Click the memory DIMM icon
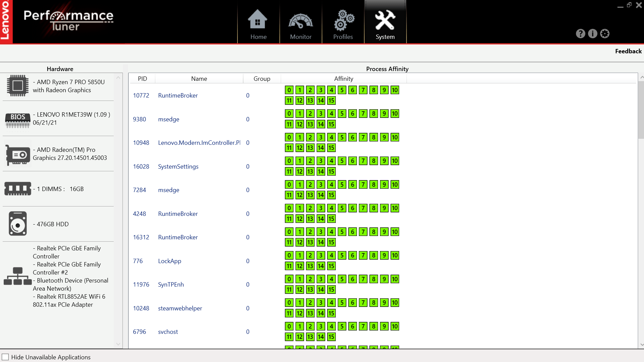Screen dimensions: 644x362 coord(18,189)
